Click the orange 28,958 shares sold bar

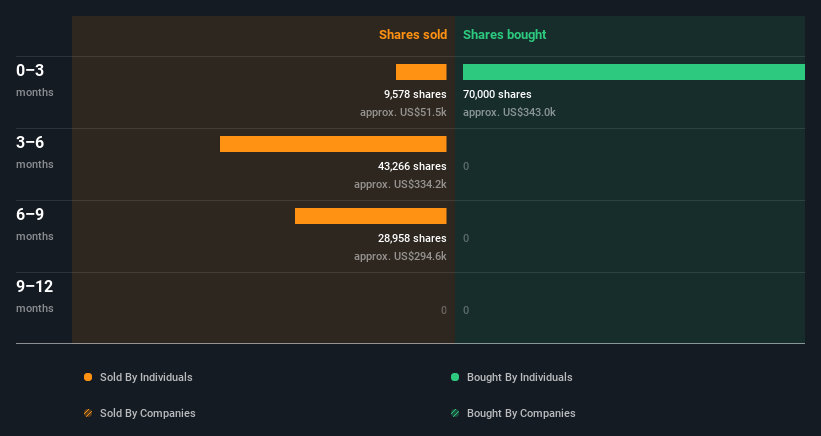pyautogui.click(x=371, y=216)
